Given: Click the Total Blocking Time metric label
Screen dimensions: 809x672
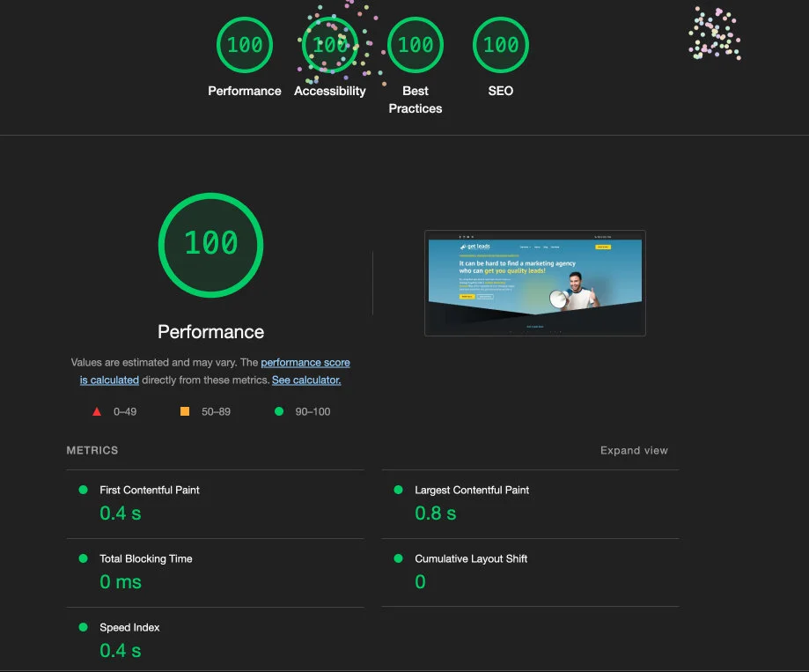Looking at the screenshot, I should coord(146,558).
